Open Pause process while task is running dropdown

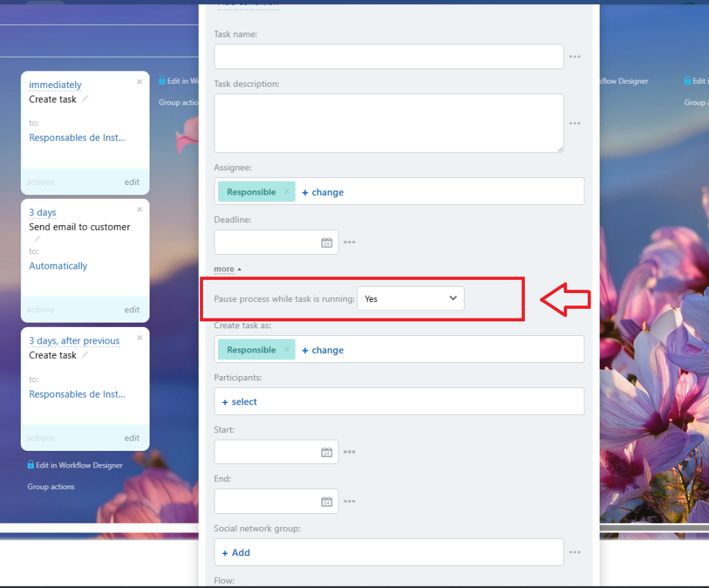pyautogui.click(x=411, y=299)
